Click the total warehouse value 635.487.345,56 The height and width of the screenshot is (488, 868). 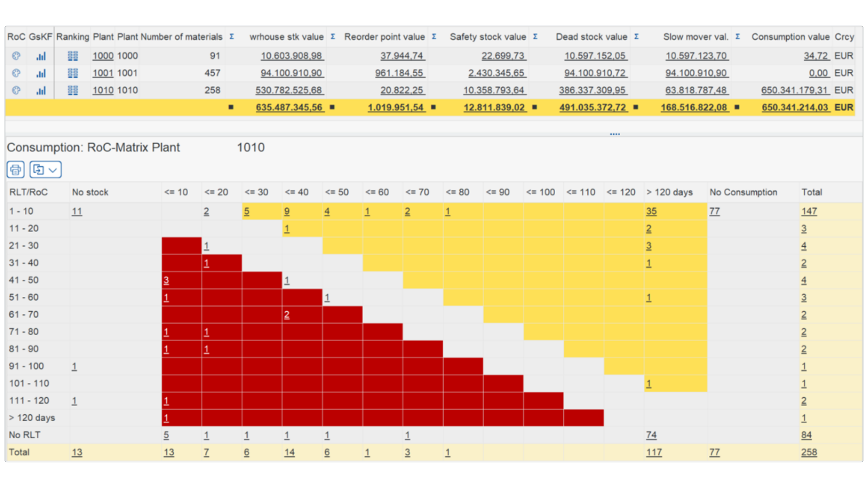click(290, 108)
